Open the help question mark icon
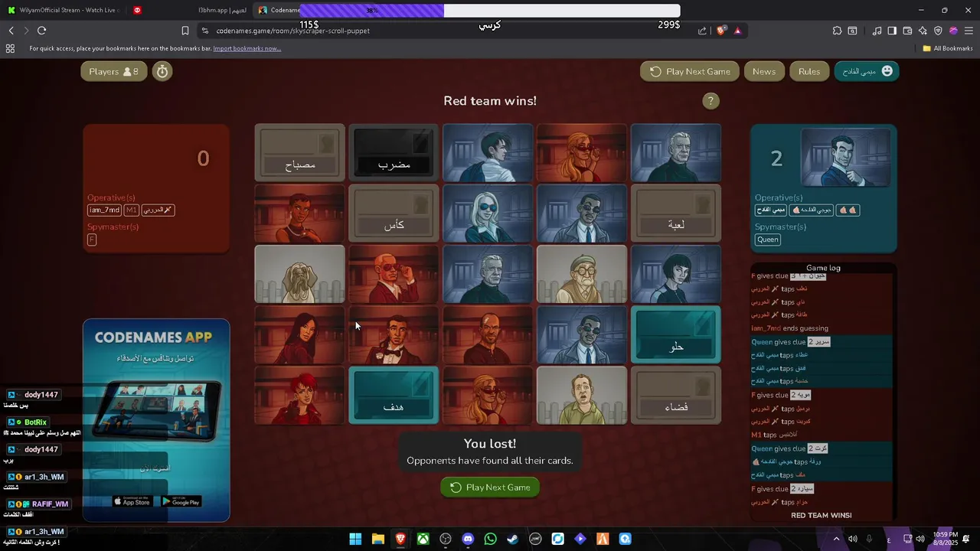Image resolution: width=980 pixels, height=551 pixels. [x=710, y=101]
